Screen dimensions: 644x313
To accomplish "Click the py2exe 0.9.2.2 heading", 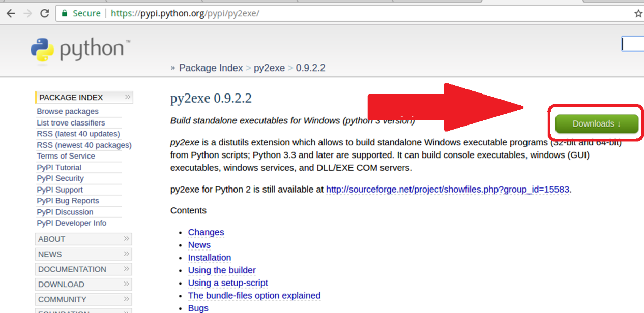I will [x=211, y=98].
